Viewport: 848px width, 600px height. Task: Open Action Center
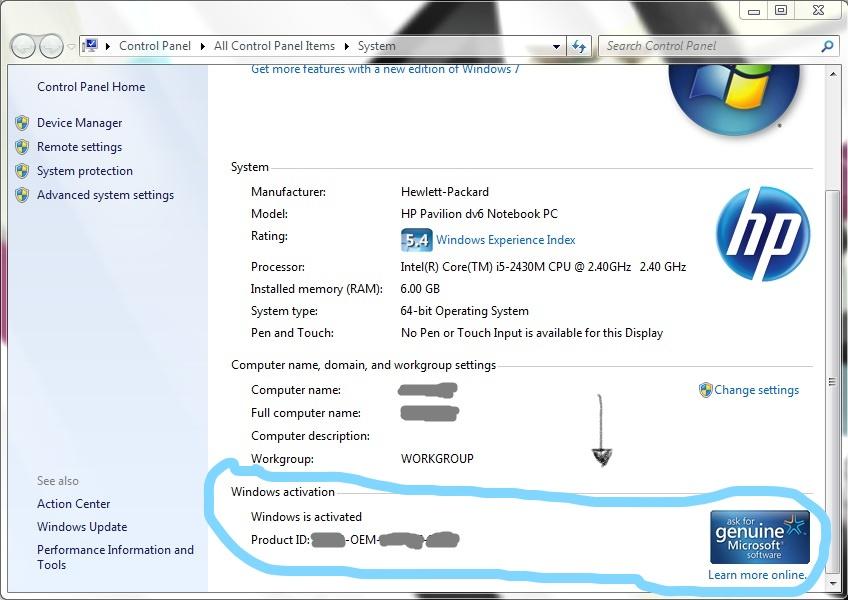coord(74,504)
